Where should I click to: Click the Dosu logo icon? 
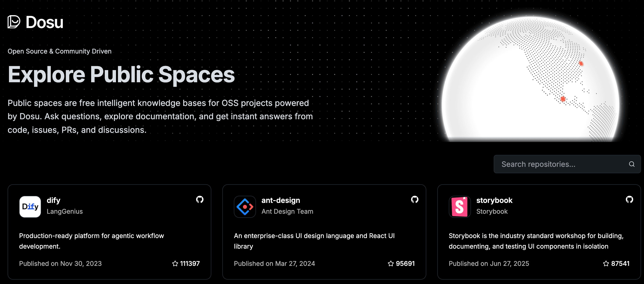[14, 22]
